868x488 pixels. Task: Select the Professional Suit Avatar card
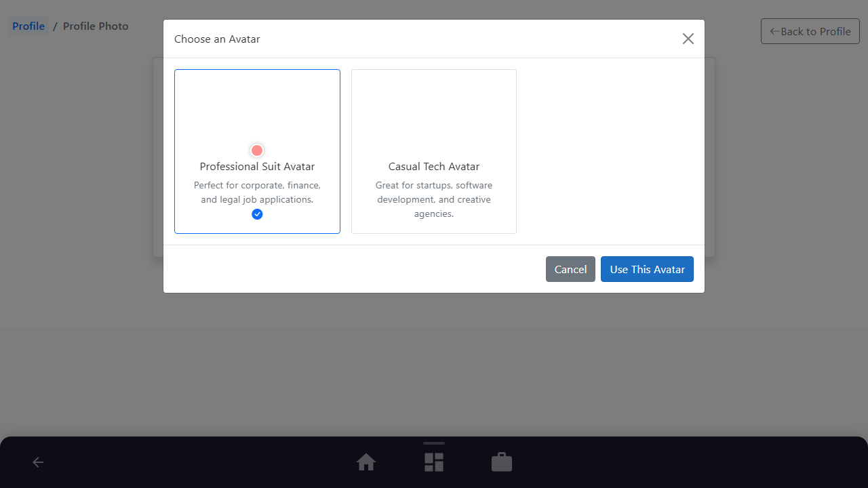[257, 151]
